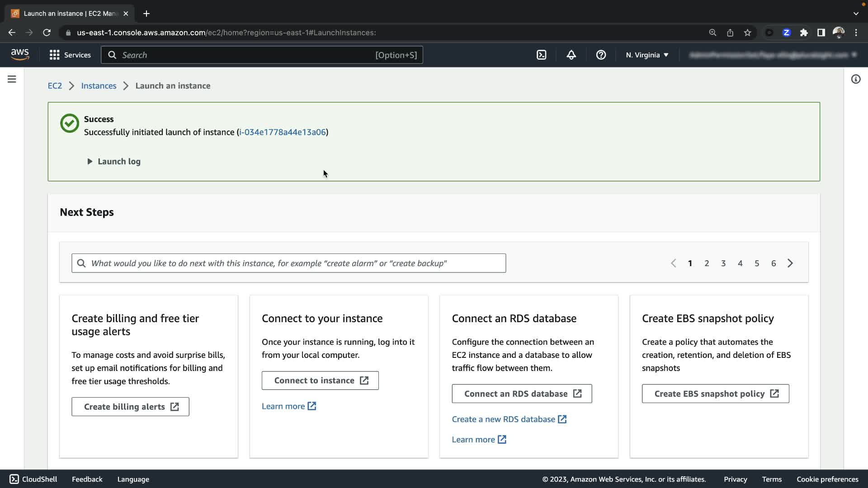Click the instance ID i-034e1778a44e13a06 link

tap(283, 132)
